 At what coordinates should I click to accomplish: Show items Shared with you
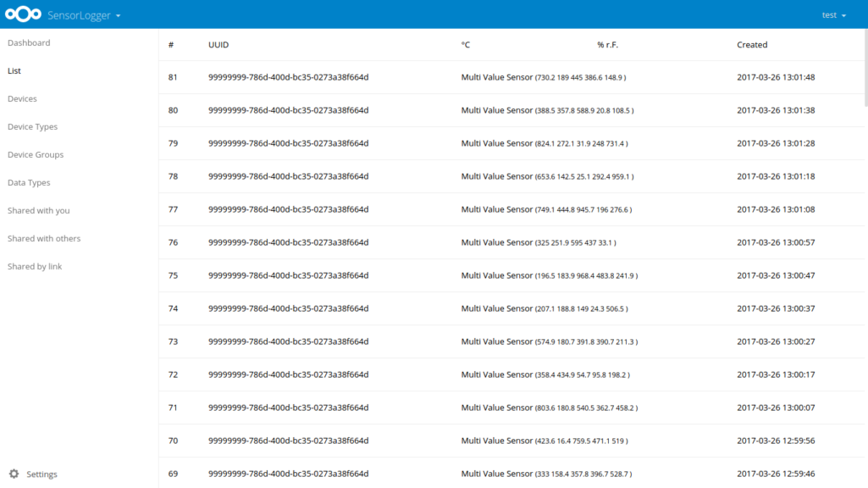[39, 210]
